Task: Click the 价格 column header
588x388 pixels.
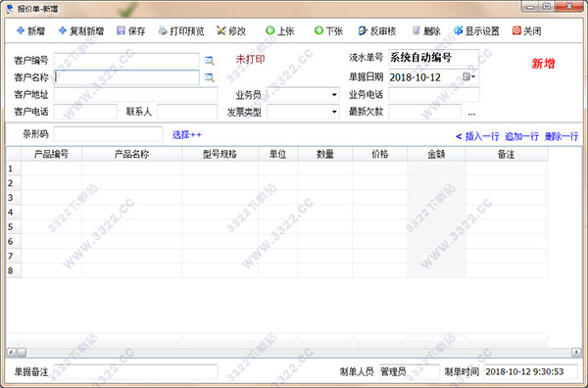Action: 380,154
